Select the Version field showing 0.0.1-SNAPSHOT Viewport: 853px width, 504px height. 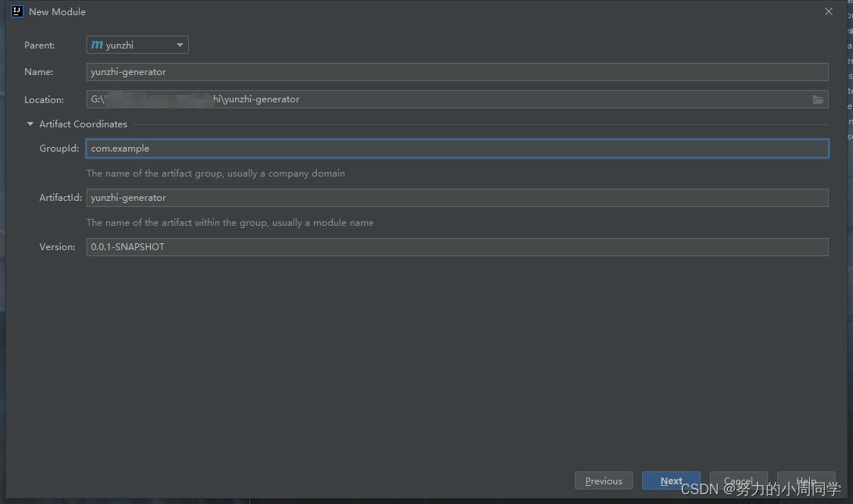tap(303, 246)
